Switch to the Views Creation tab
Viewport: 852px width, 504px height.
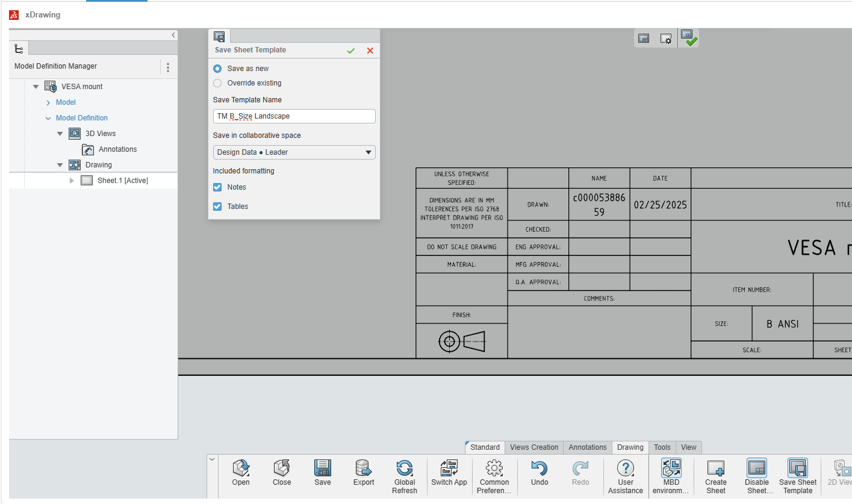(534, 447)
